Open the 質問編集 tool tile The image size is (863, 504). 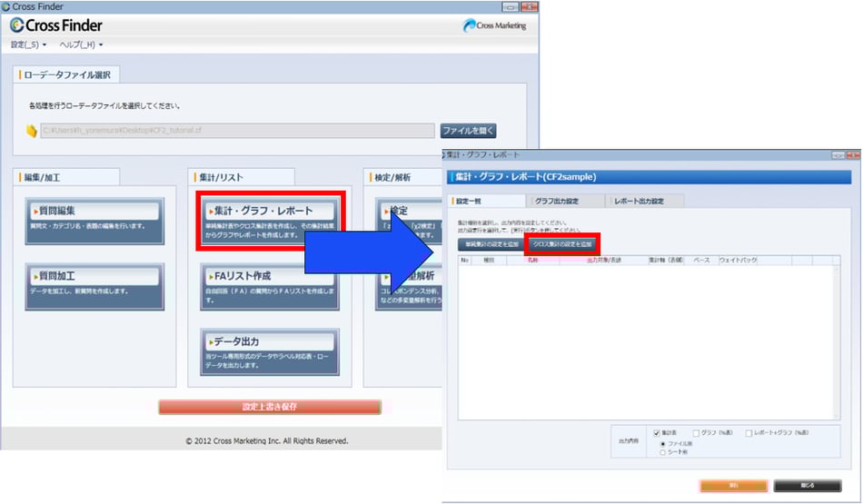[94, 219]
